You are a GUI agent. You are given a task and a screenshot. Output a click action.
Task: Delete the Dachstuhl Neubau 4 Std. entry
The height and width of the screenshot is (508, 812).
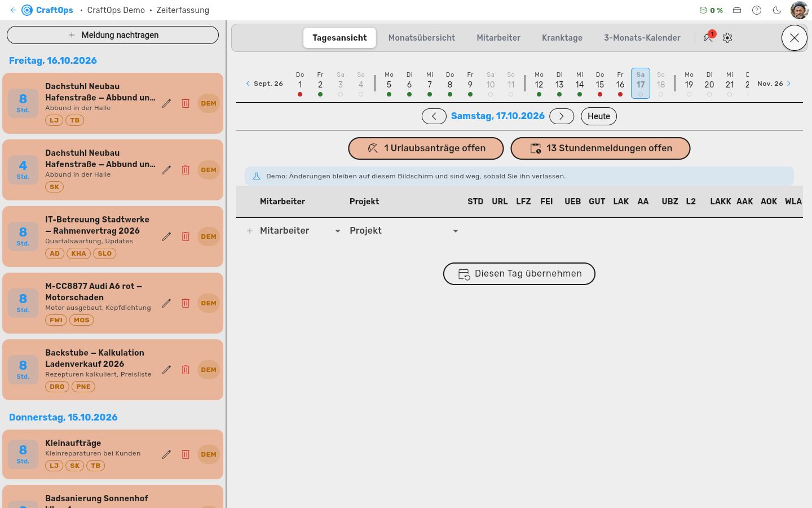186,170
